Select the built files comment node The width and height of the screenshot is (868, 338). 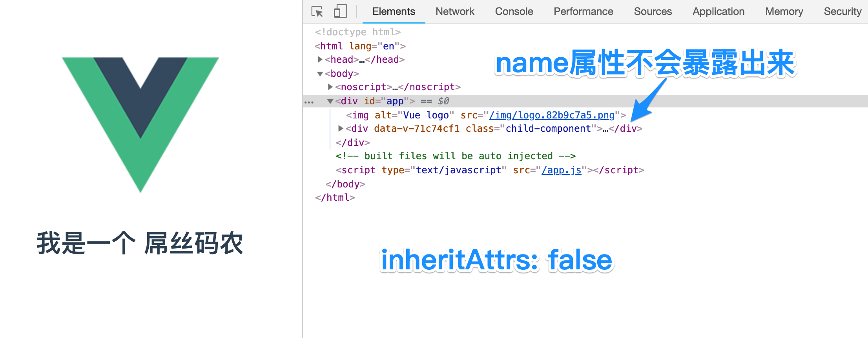coord(456,156)
